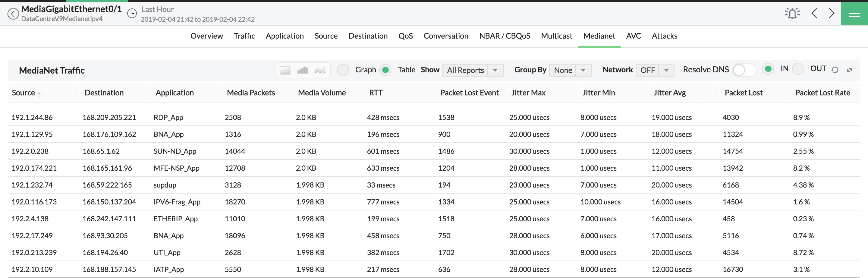Viewport: 868px width, 278px height.
Task: Open the Group By None dropdown
Action: pyautogui.click(x=570, y=70)
